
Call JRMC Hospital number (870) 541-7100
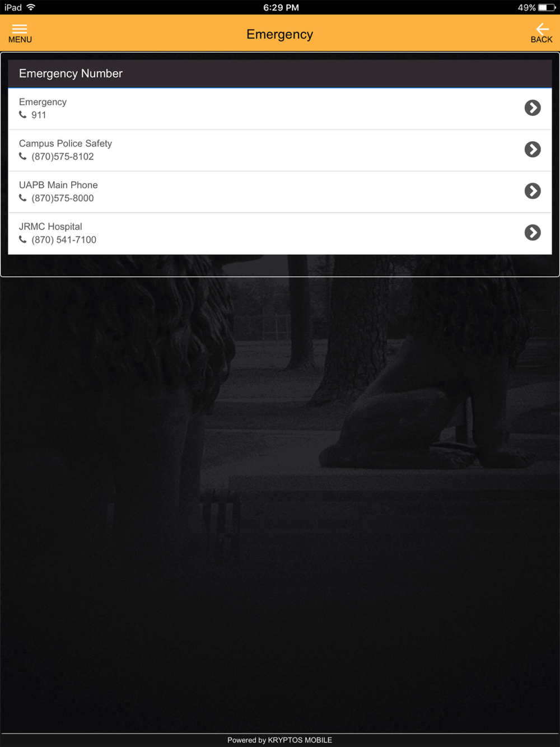[x=64, y=240]
